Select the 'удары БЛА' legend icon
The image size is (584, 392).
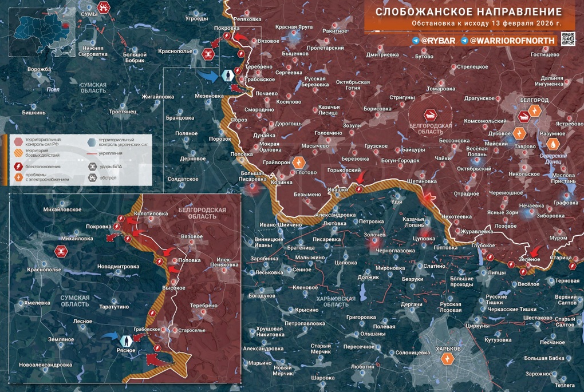tap(92, 166)
